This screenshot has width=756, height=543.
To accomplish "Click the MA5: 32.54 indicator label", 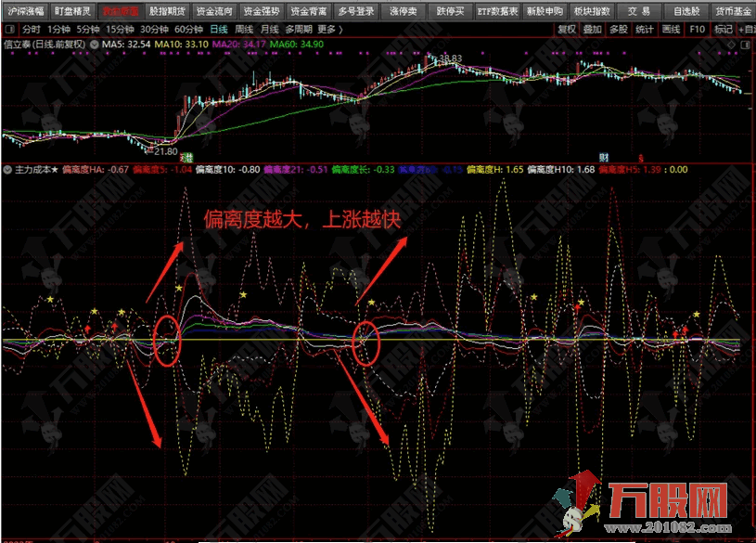I will coord(126,45).
